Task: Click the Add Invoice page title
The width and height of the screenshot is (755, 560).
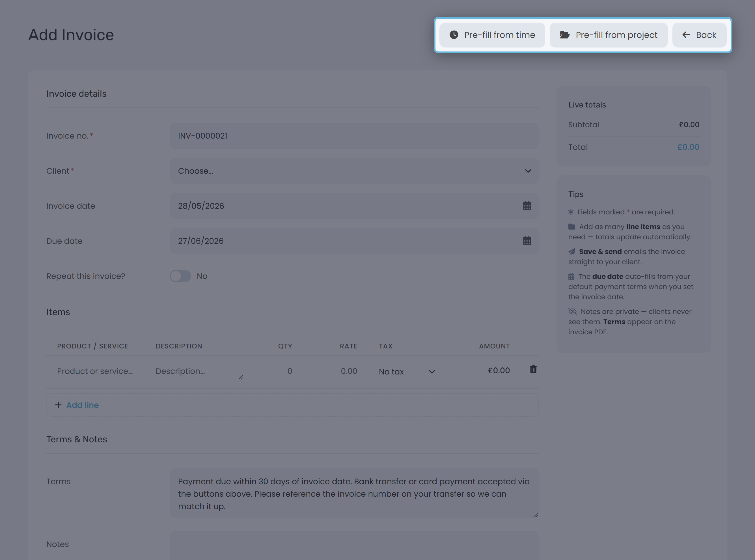Action: 71,35
